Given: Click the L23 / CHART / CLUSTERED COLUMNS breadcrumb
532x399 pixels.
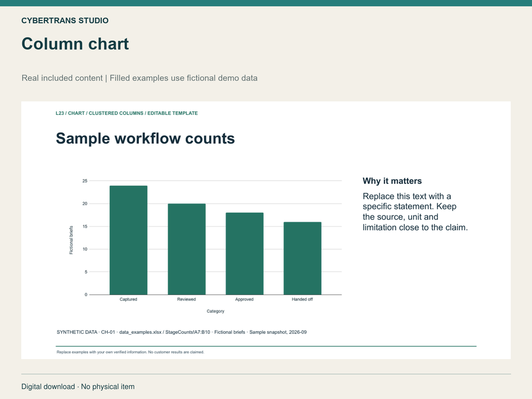Looking at the screenshot, I should coord(127,113).
